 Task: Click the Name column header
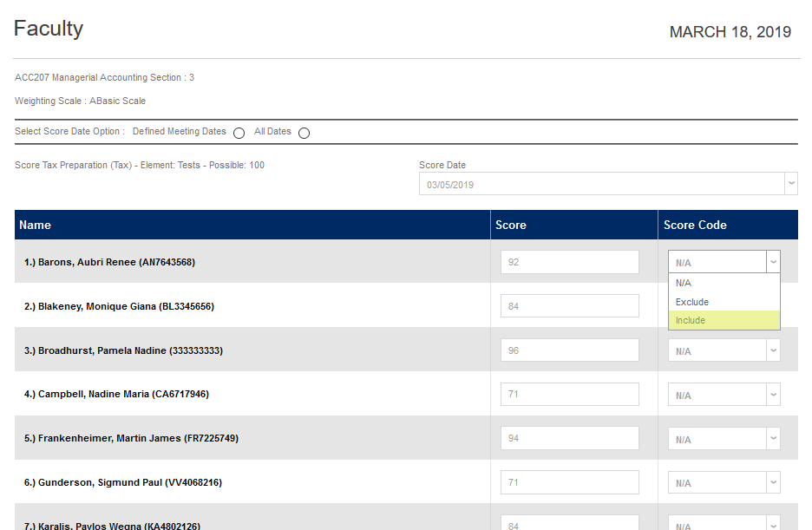pyautogui.click(x=36, y=225)
